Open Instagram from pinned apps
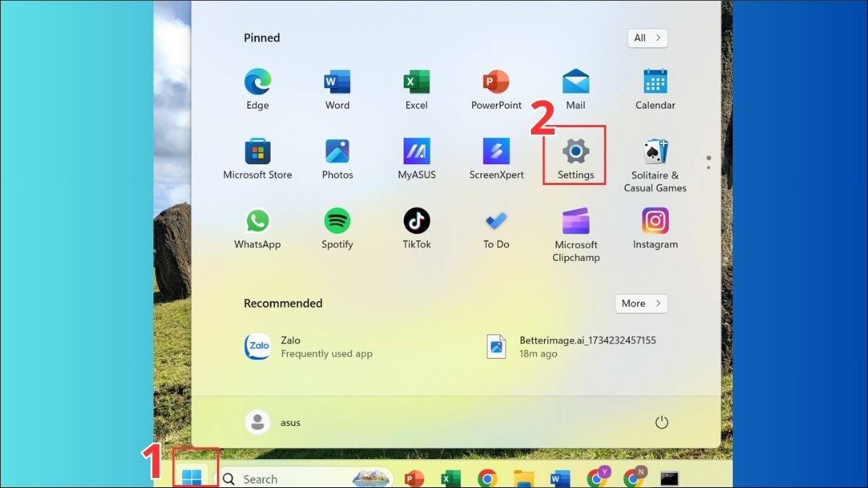The height and width of the screenshot is (488, 868). pyautogui.click(x=655, y=228)
